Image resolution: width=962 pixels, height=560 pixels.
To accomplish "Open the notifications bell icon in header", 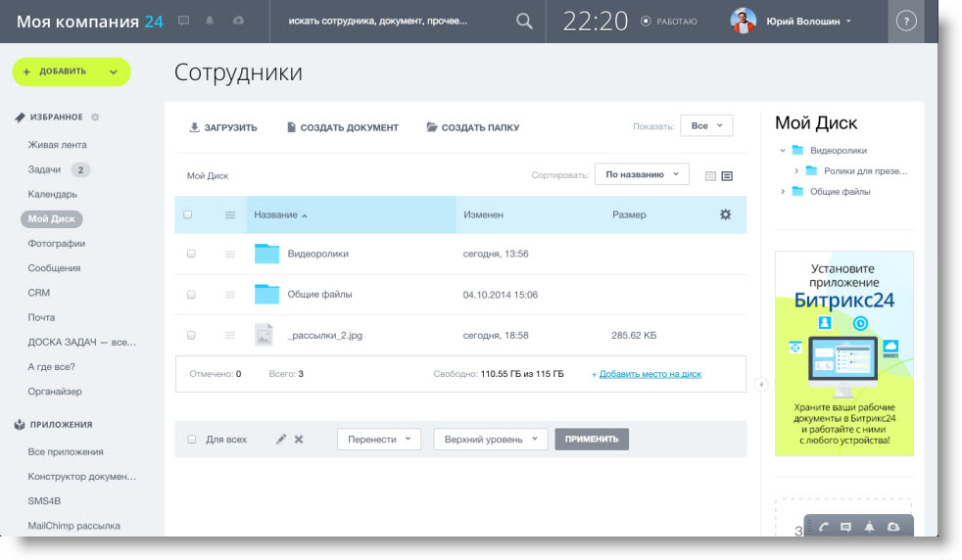I will (x=210, y=21).
